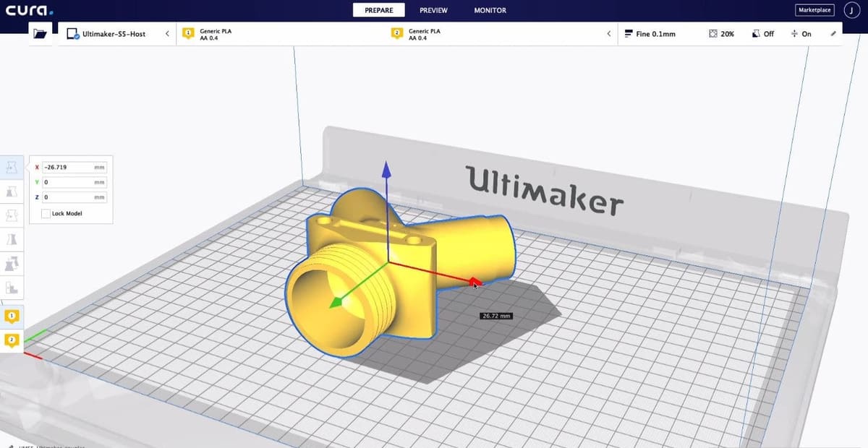Switch to the PREPARE stage
The image size is (868, 448).
click(379, 10)
